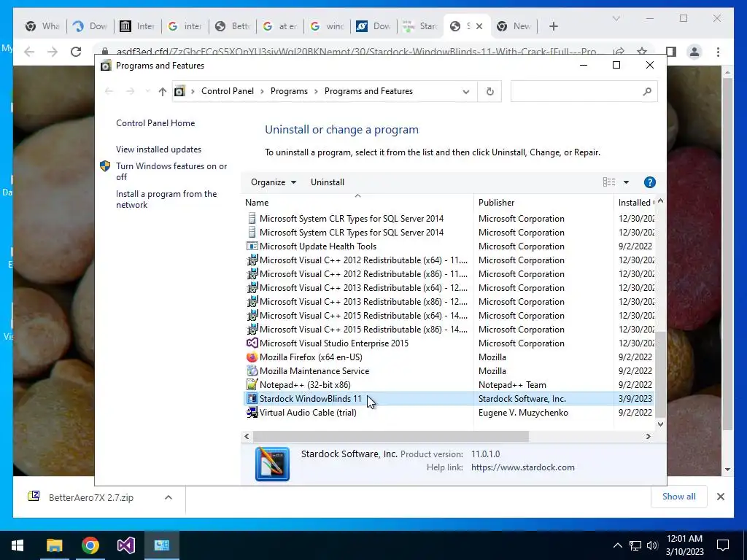The width and height of the screenshot is (747, 560).
Task: Select Microsoft Visual C++ 2012 Redistributable (x86) row
Action: pyautogui.click(x=449, y=274)
